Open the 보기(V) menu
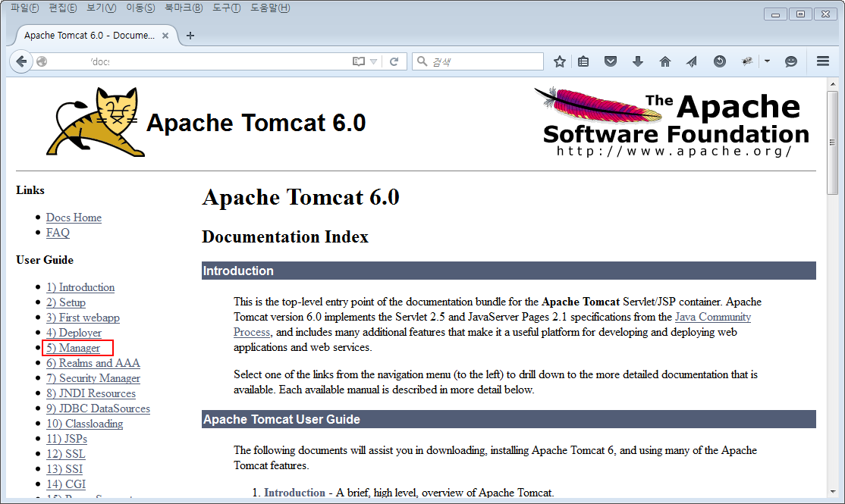Image resolution: width=845 pixels, height=504 pixels. pyautogui.click(x=102, y=8)
